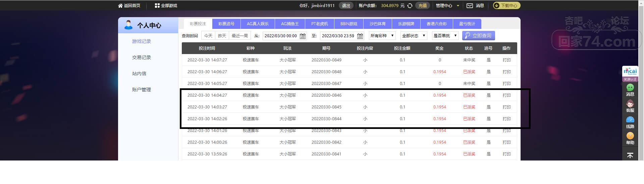Open the 是否单挑 dropdown

tap(445, 36)
